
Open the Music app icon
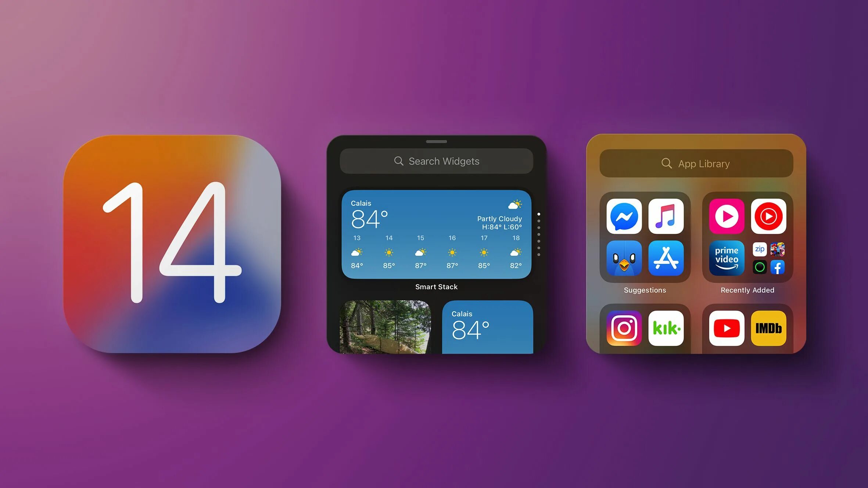(665, 216)
